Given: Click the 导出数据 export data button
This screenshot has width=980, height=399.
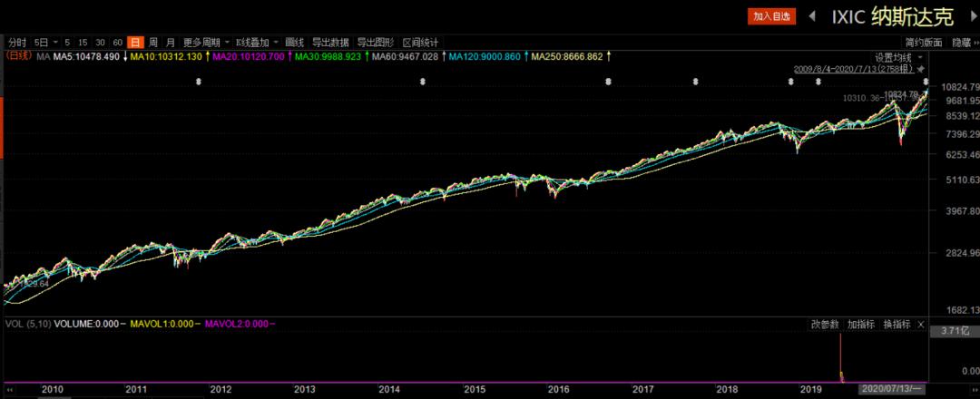Looking at the screenshot, I should click(x=330, y=43).
